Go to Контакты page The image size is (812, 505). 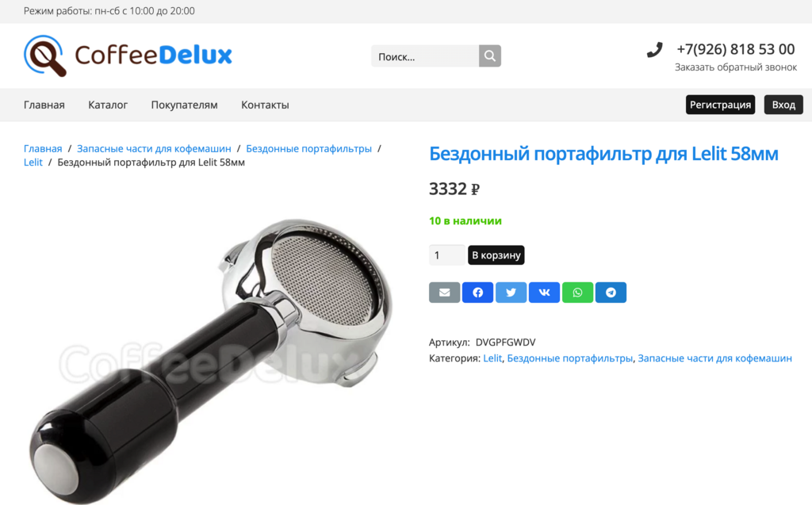click(x=265, y=105)
